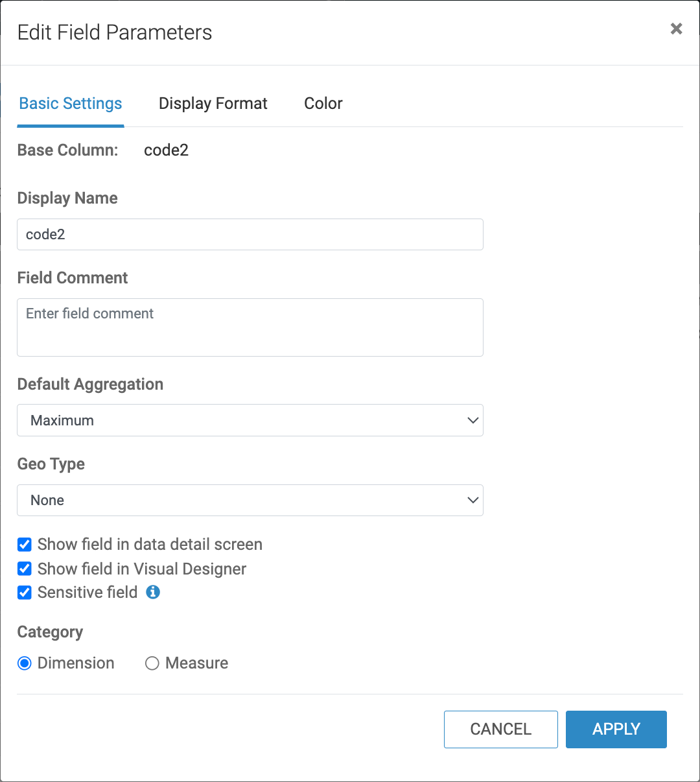Disable the Sensitive field checkbox
This screenshot has height=782, width=700.
[x=25, y=592]
